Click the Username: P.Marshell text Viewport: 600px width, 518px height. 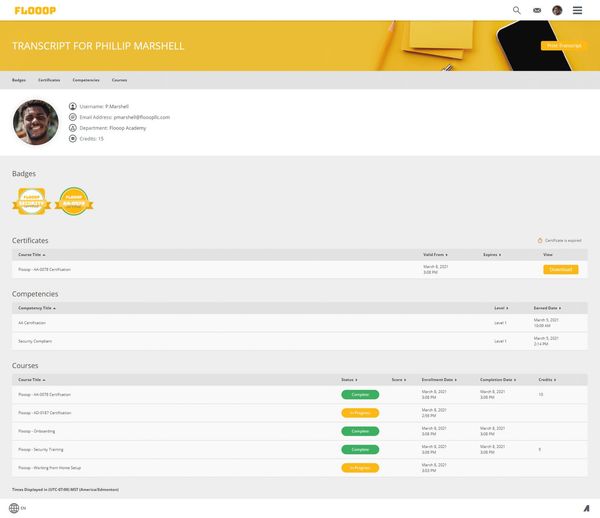104,106
